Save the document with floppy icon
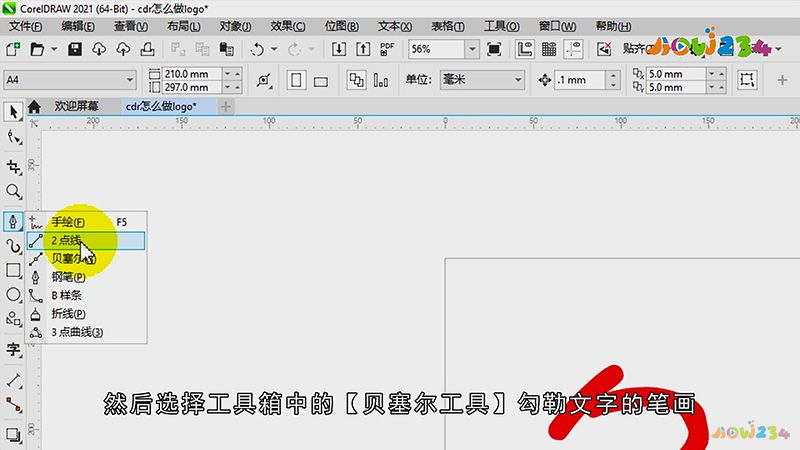This screenshot has width=800, height=450. [x=75, y=49]
